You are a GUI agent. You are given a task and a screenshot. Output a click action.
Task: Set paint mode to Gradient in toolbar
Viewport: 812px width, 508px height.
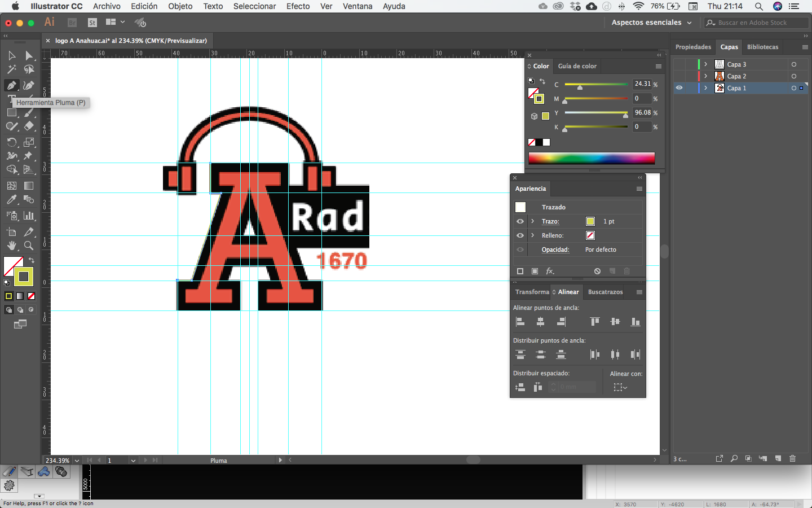(x=20, y=296)
